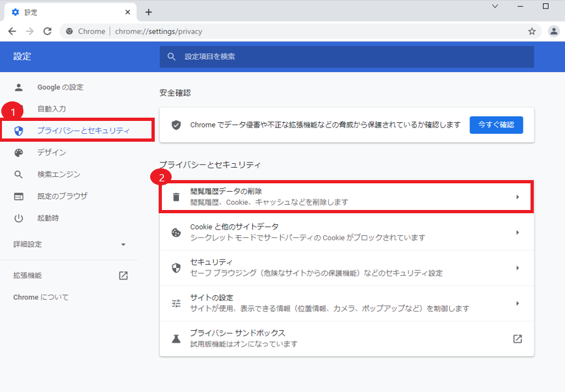This screenshot has height=392, width=565.
Task: Open the profile avatar menu
Action: [x=554, y=31]
